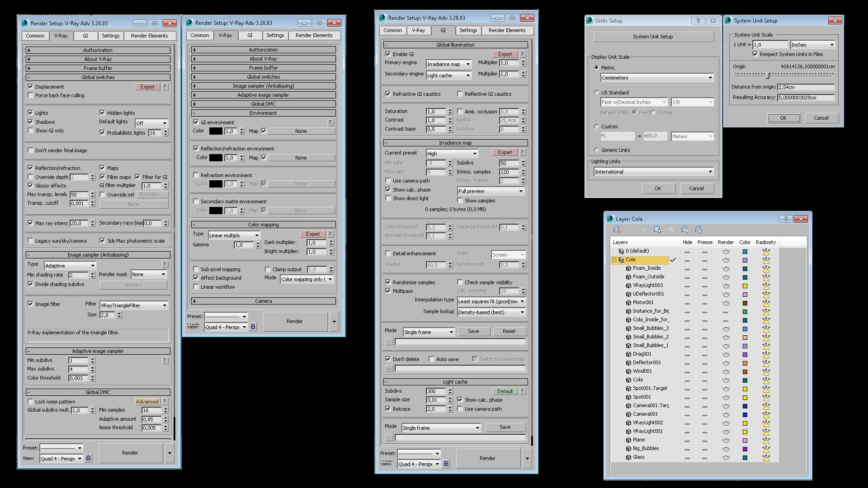Collapse the Cola layer tree node
Screen dimensions: 868x488
[614, 260]
